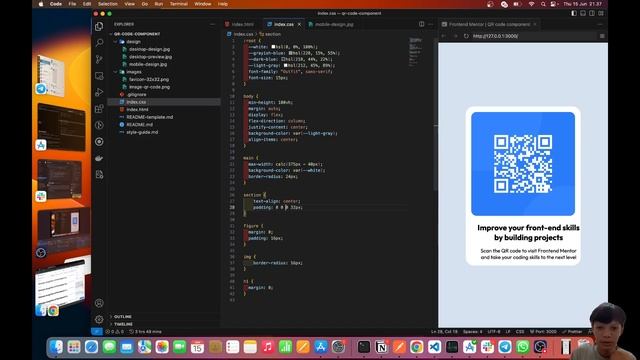Switch to the mobile-design.jpg editor tab
640x360 pixels.
[x=334, y=24]
